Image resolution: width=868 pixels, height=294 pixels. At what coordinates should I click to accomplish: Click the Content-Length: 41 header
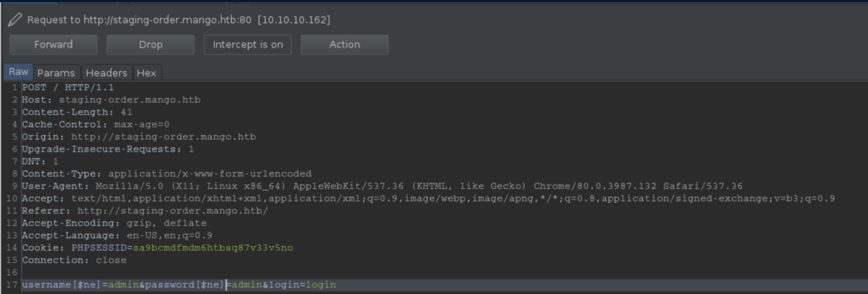77,112
